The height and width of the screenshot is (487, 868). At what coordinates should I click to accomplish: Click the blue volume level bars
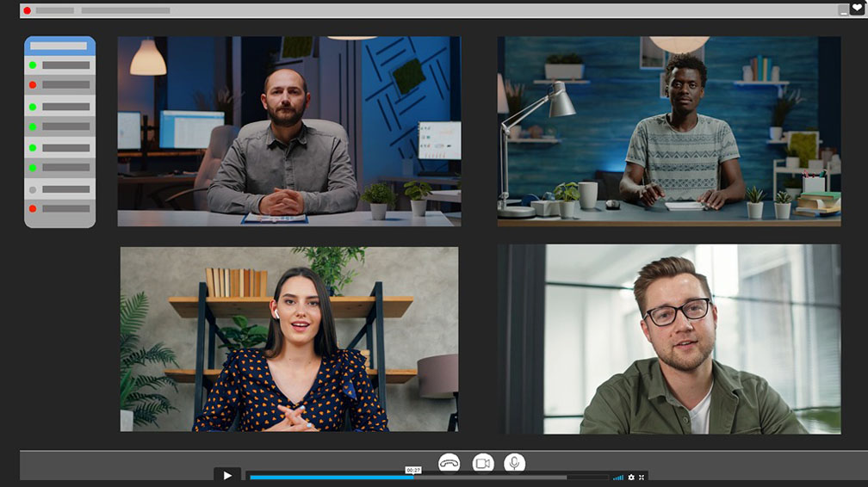coord(618,477)
